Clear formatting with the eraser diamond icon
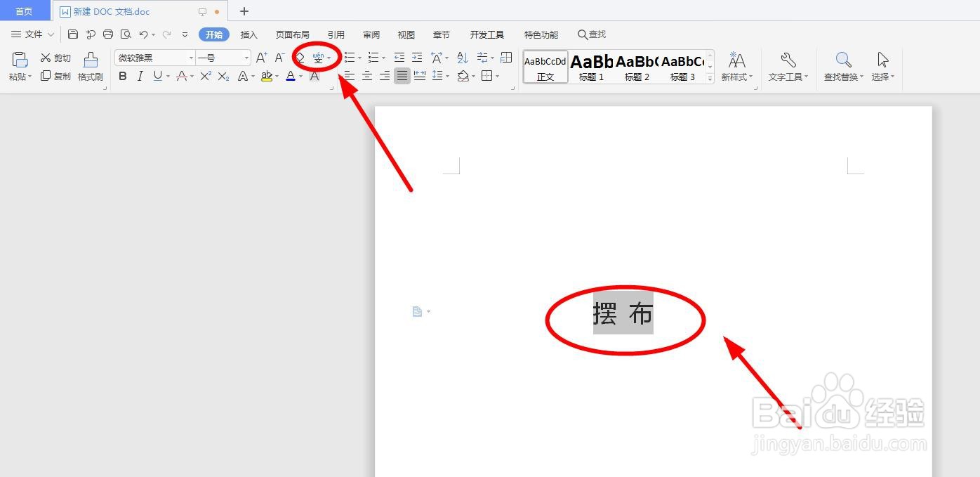Viewport: 980px width, 477px height. [298, 58]
